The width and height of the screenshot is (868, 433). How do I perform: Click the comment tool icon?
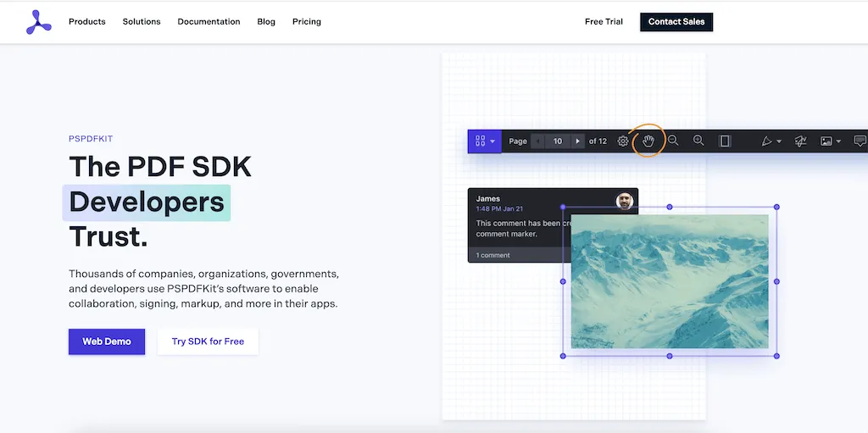click(860, 142)
